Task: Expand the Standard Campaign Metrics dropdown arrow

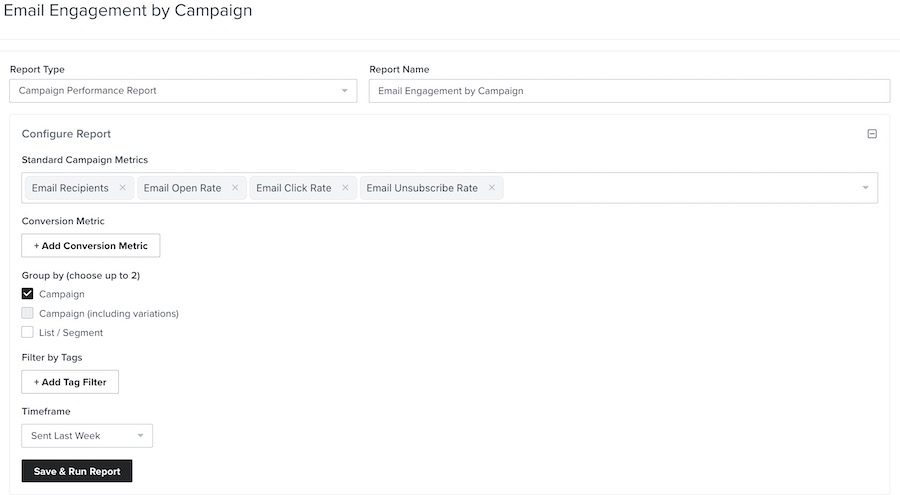Action: pyautogui.click(x=865, y=188)
